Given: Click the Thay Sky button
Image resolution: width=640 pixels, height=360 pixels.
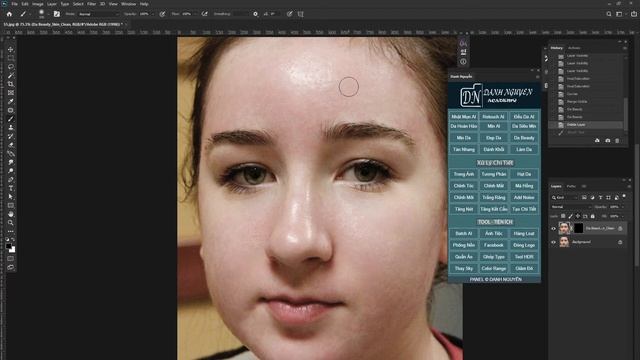Looking at the screenshot, I should 463,269.
